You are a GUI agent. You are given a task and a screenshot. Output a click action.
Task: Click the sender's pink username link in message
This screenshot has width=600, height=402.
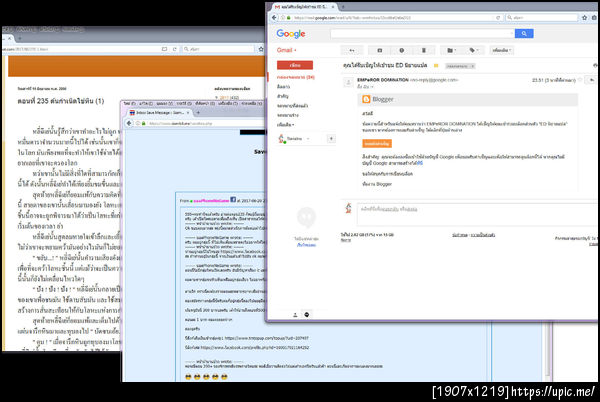coord(211,200)
